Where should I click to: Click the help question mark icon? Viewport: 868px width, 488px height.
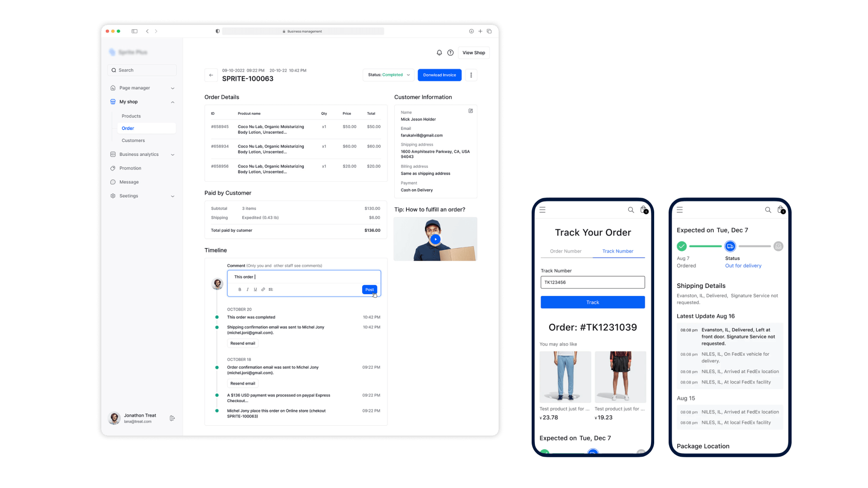pos(451,52)
